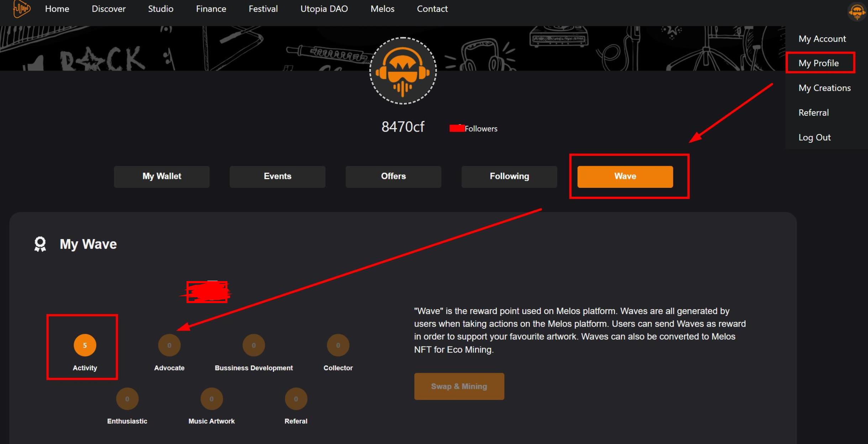Open the Melos menu item
Image resolution: width=868 pixels, height=444 pixels.
click(x=382, y=9)
